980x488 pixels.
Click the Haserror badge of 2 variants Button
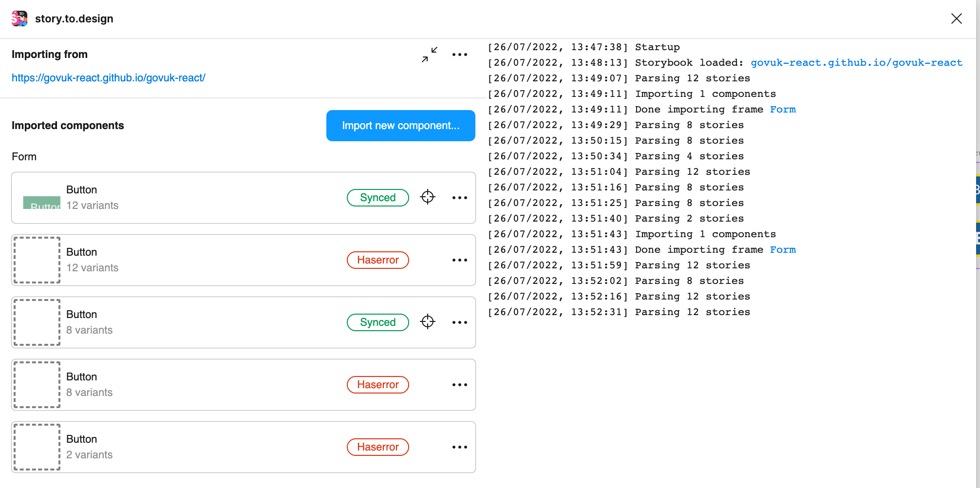[378, 447]
